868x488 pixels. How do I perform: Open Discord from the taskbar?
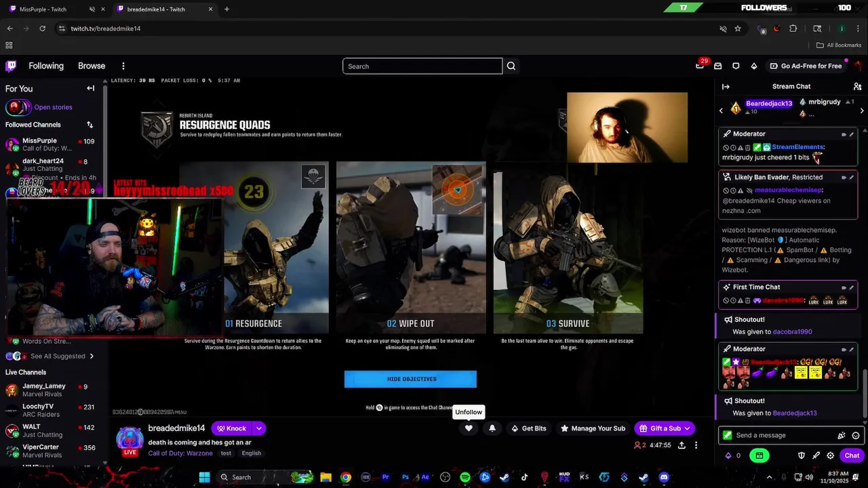[x=664, y=477]
